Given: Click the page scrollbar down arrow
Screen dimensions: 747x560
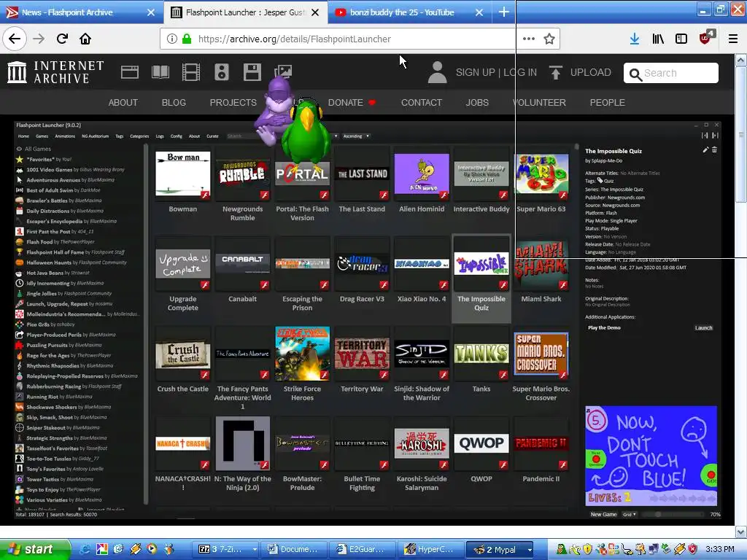Looking at the screenshot, I should [741, 532].
